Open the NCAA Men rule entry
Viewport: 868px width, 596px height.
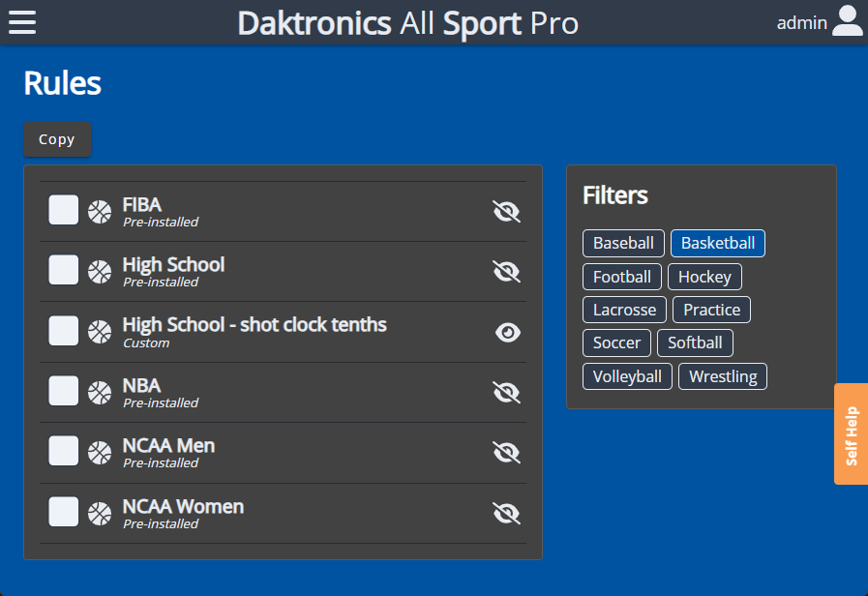(168, 446)
